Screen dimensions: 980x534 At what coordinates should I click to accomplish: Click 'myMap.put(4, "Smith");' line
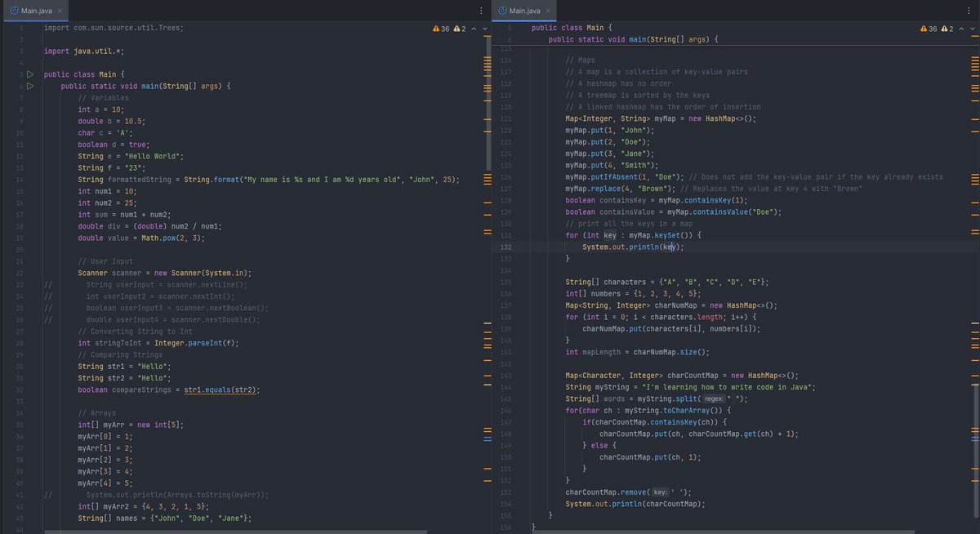tap(611, 165)
